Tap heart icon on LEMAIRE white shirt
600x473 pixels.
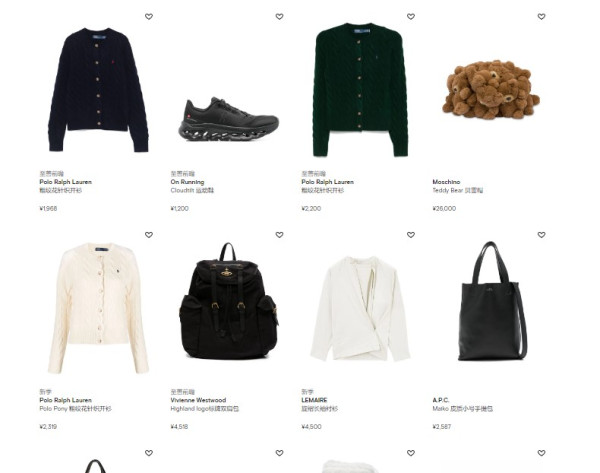click(x=411, y=235)
